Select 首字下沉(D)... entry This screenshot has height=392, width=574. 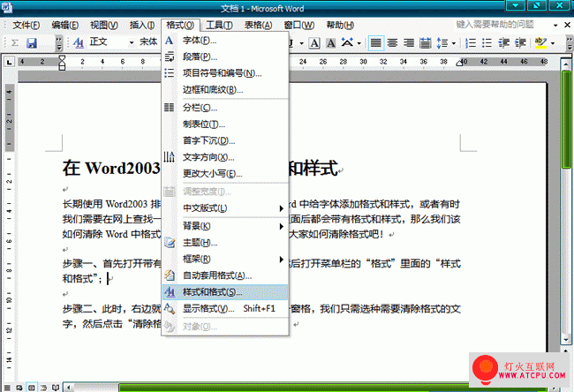pos(225,140)
